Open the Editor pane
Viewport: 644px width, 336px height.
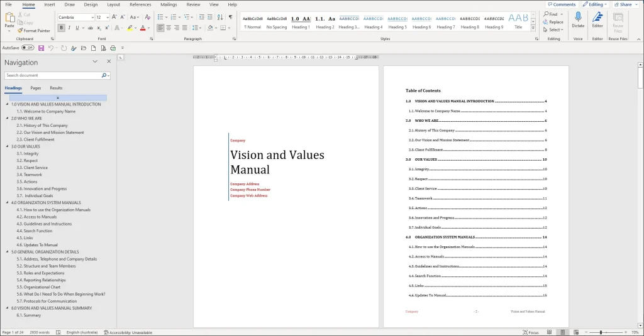click(597, 19)
